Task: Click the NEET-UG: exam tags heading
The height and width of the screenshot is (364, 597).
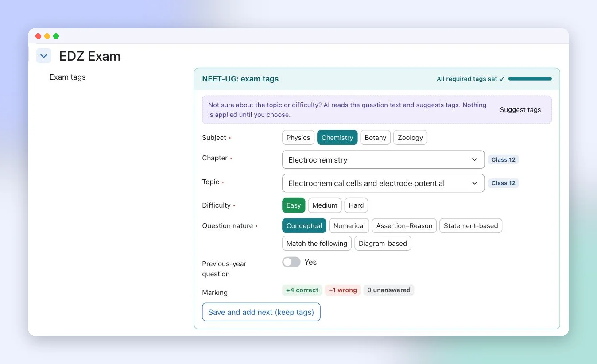Action: tap(240, 79)
